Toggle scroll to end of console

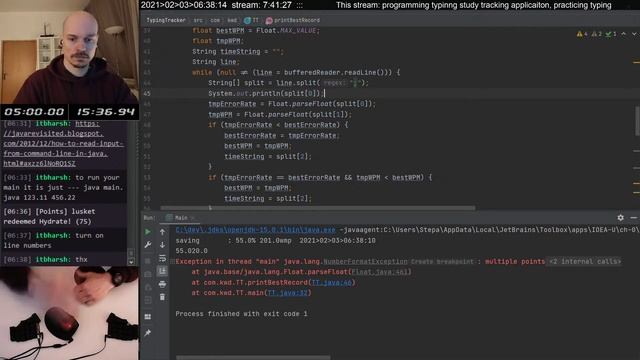(162, 271)
